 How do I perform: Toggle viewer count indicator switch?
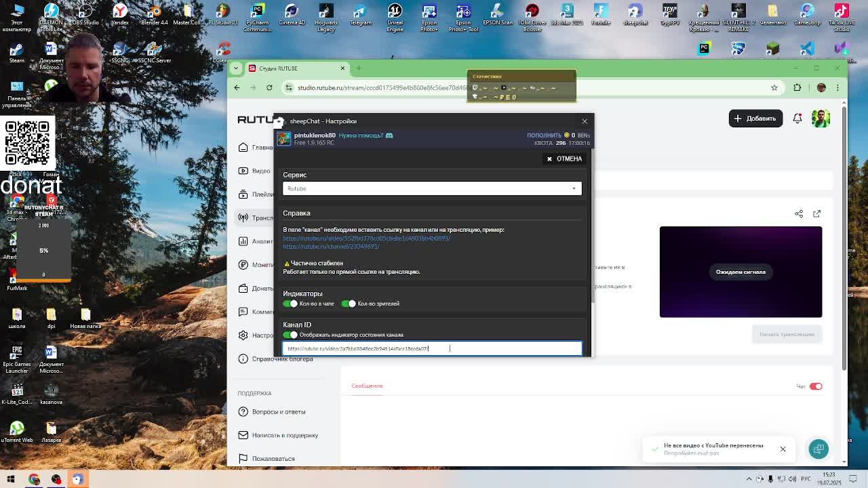point(349,304)
